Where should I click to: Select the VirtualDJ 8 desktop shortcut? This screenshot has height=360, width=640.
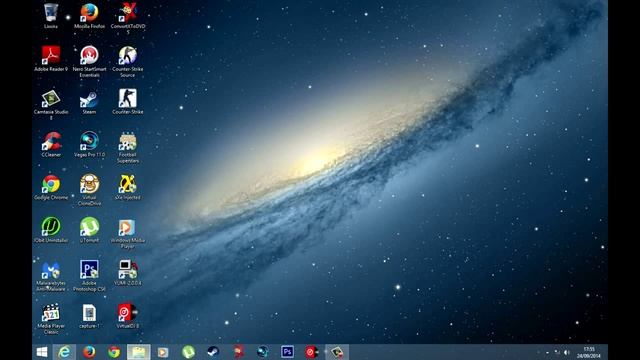point(128,316)
